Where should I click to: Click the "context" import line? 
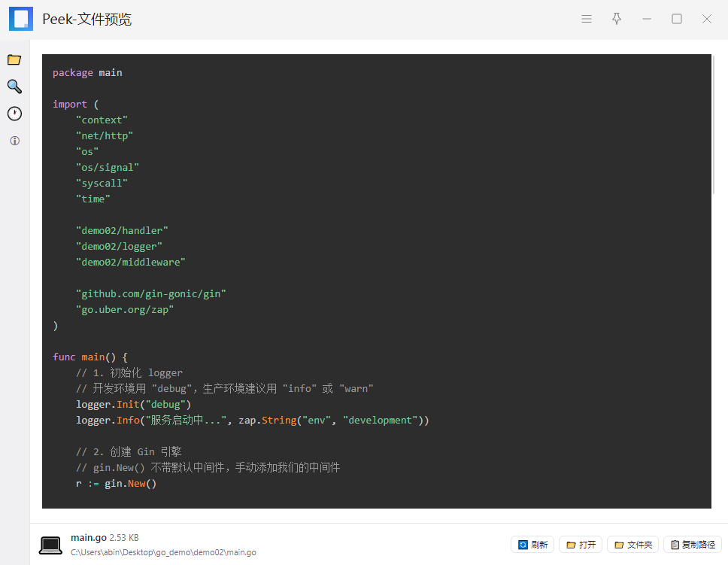(102, 120)
